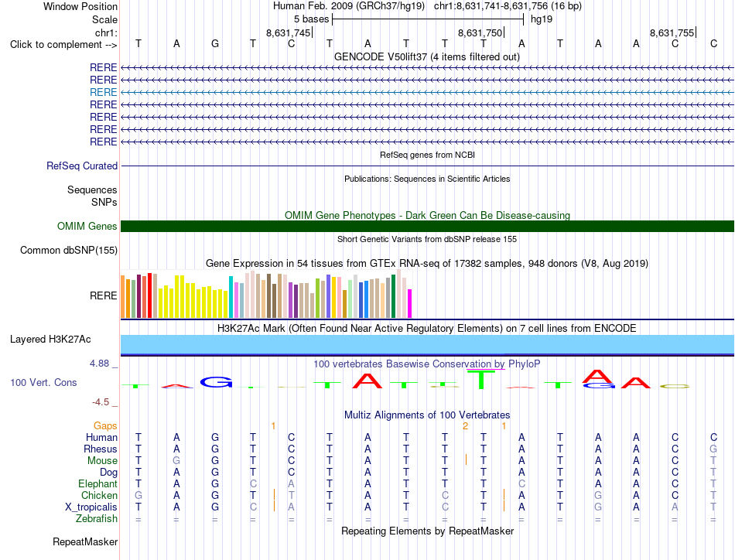Click the SNPs track label

pos(104,202)
